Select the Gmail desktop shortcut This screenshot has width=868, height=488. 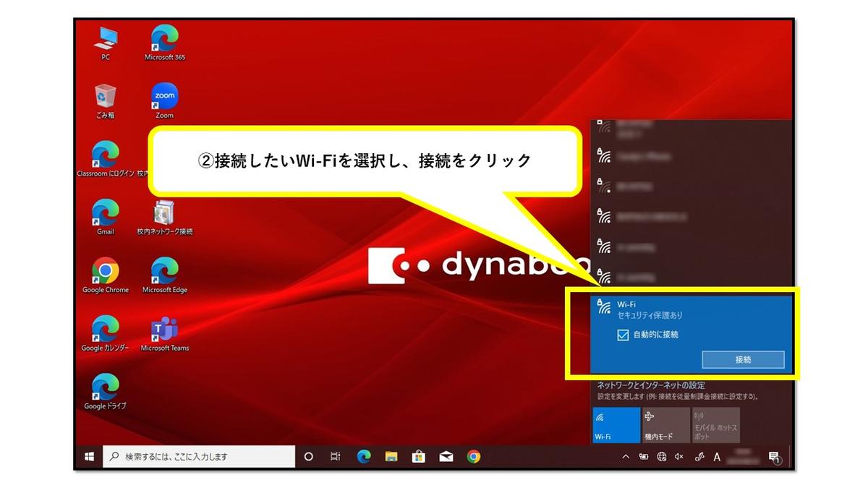point(106,218)
